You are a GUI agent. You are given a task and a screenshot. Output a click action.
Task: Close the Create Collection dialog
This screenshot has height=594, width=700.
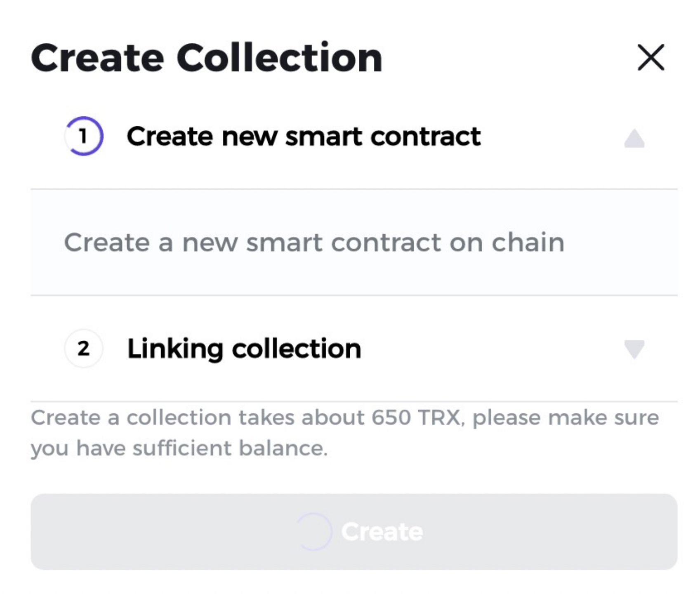click(651, 58)
